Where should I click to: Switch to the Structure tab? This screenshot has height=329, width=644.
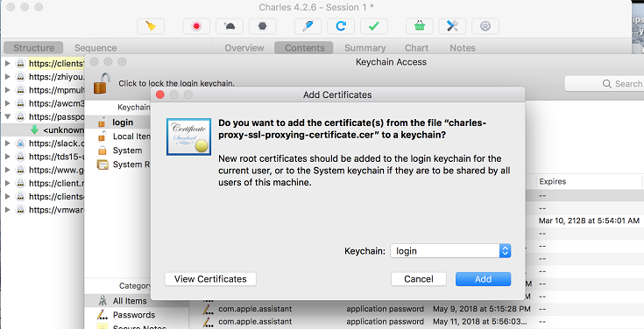[x=33, y=47]
